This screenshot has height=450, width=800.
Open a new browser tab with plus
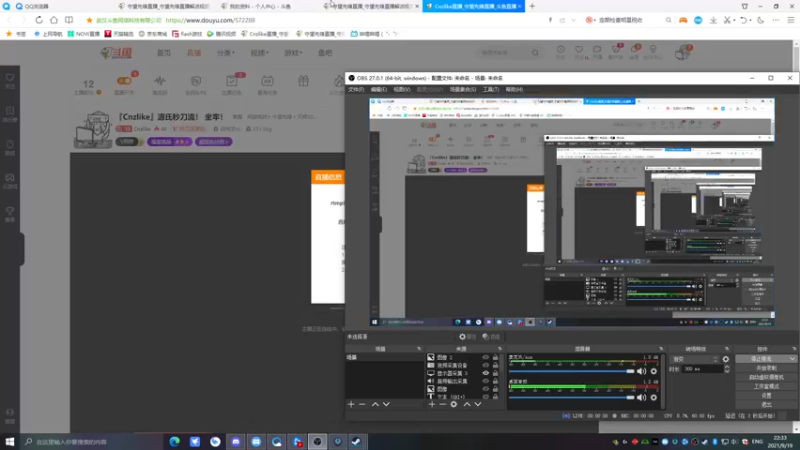click(532, 6)
